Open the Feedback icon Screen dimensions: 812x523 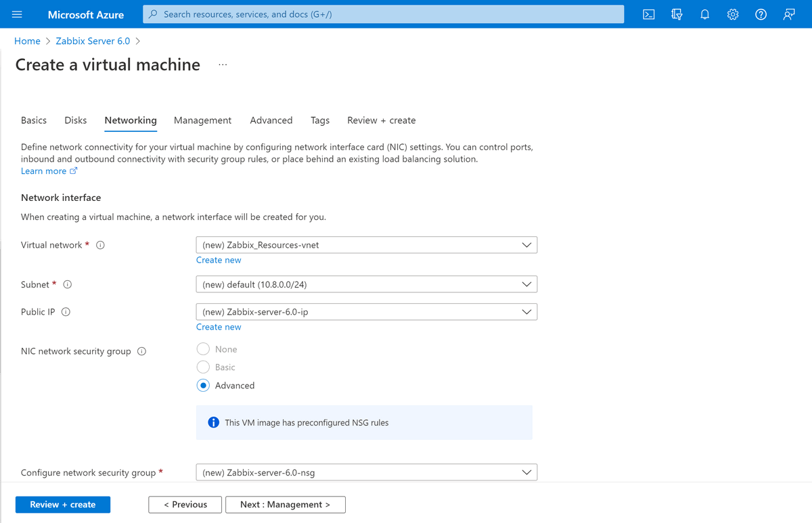pyautogui.click(x=789, y=14)
